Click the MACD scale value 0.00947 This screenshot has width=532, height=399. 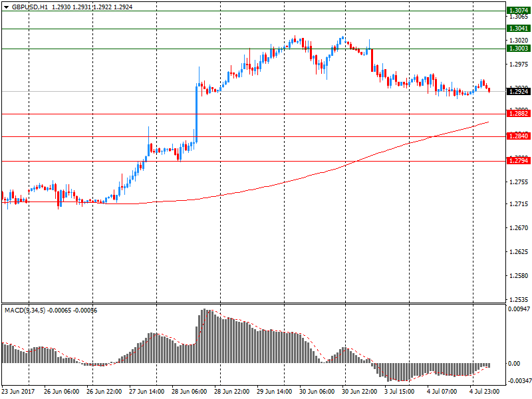point(519,309)
